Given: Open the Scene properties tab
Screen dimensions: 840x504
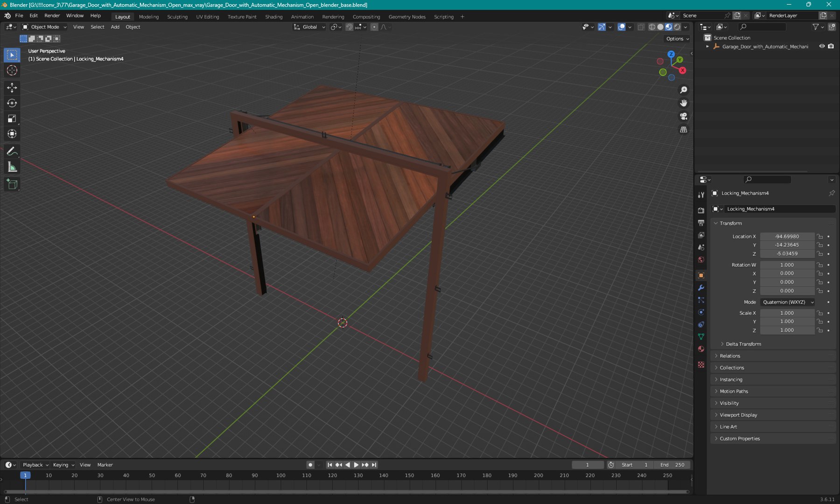Looking at the screenshot, I should tap(701, 247).
